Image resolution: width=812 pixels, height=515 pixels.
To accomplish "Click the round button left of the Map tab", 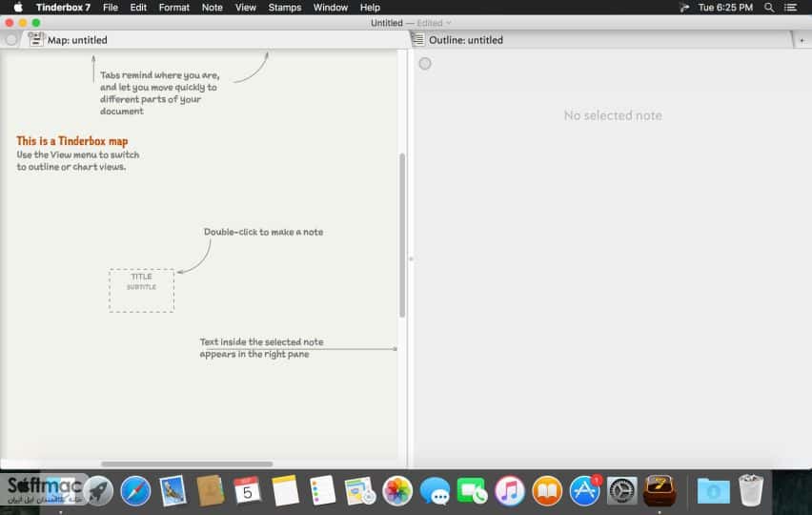I will point(10,39).
